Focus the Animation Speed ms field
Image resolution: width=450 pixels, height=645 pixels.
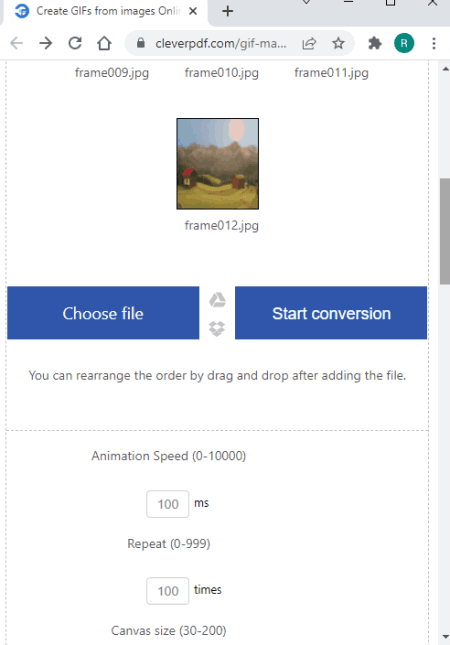[168, 504]
